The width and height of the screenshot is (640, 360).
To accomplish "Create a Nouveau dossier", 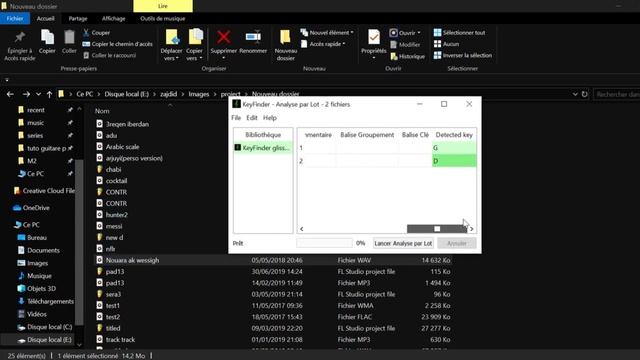I will coord(286,45).
